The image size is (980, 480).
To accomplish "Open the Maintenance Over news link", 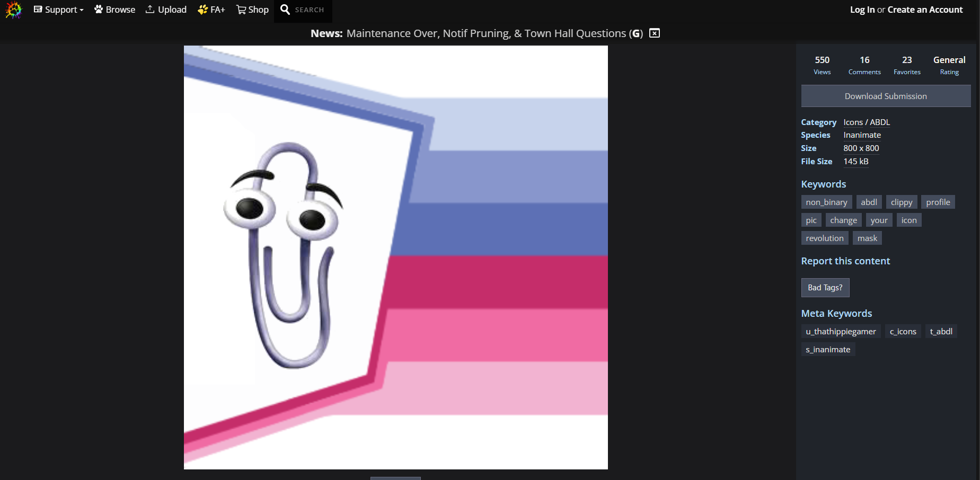I will [486, 33].
